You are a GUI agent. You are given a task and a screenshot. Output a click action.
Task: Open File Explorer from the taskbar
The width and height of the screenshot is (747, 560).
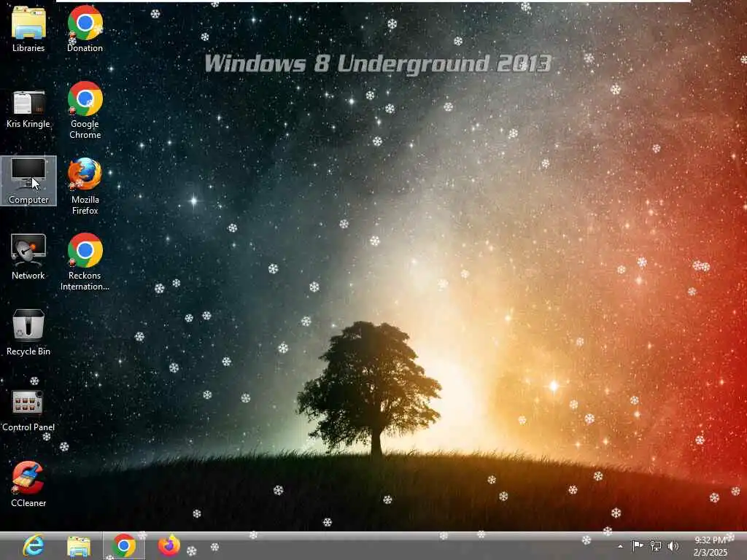point(79,546)
